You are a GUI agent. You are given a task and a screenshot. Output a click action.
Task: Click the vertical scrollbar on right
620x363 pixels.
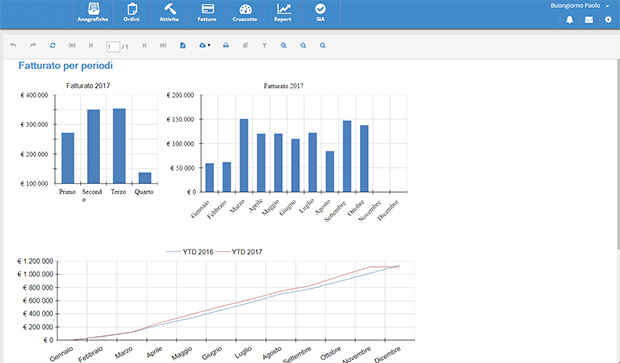[x=617, y=154]
